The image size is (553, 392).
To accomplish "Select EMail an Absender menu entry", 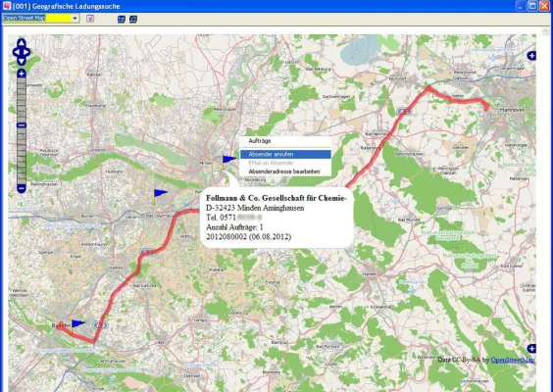I will coord(285,163).
